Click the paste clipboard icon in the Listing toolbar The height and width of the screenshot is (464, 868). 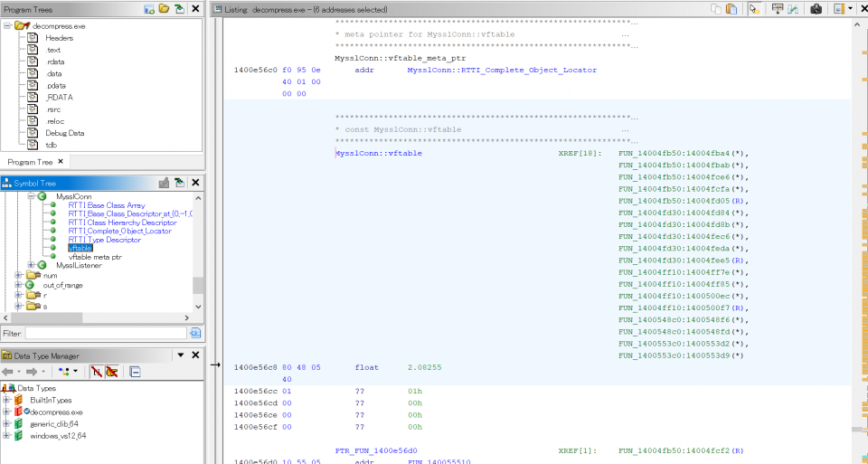pos(731,9)
